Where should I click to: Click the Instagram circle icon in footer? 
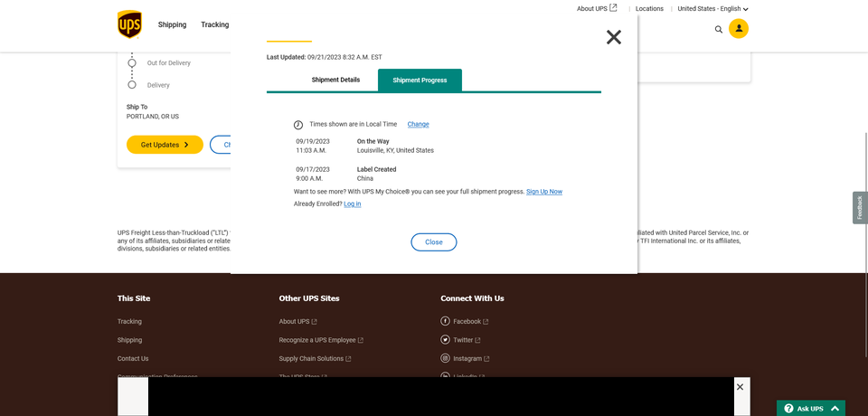(445, 358)
